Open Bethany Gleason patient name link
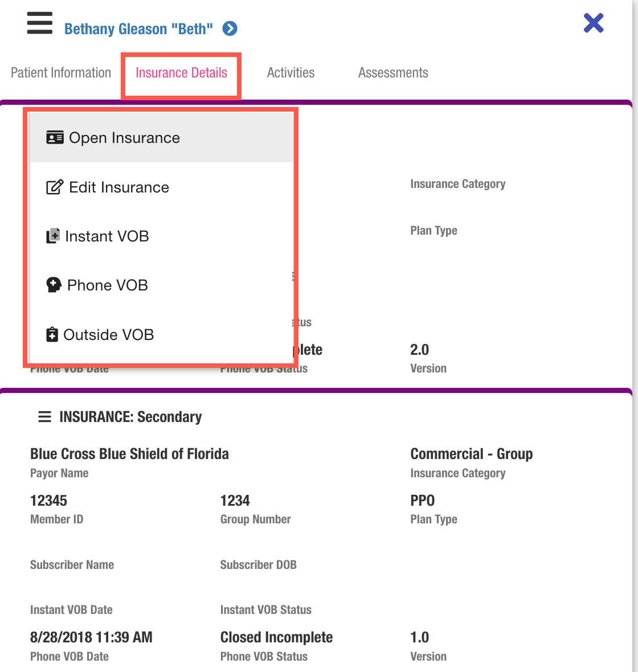 (138, 29)
